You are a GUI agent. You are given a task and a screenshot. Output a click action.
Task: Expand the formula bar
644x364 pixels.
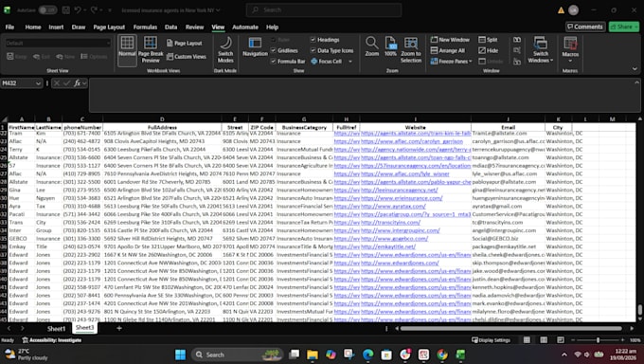[636, 82]
